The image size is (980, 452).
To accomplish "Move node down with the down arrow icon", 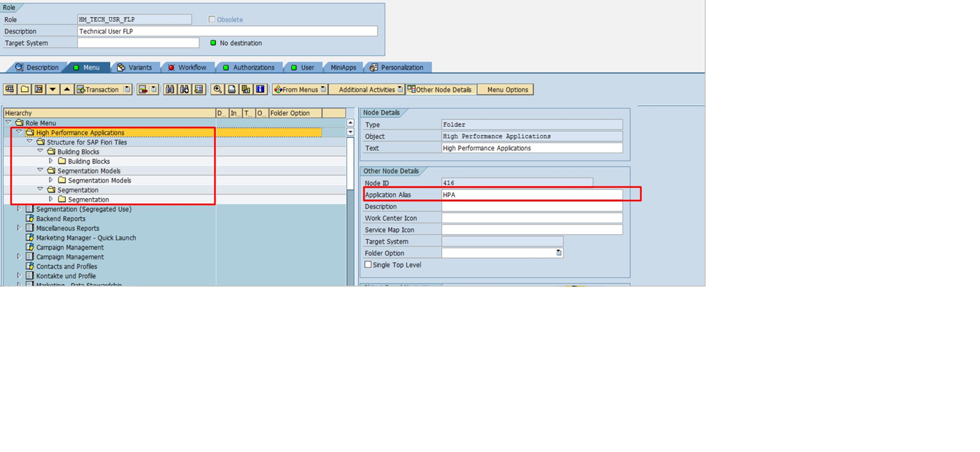I will (53, 90).
